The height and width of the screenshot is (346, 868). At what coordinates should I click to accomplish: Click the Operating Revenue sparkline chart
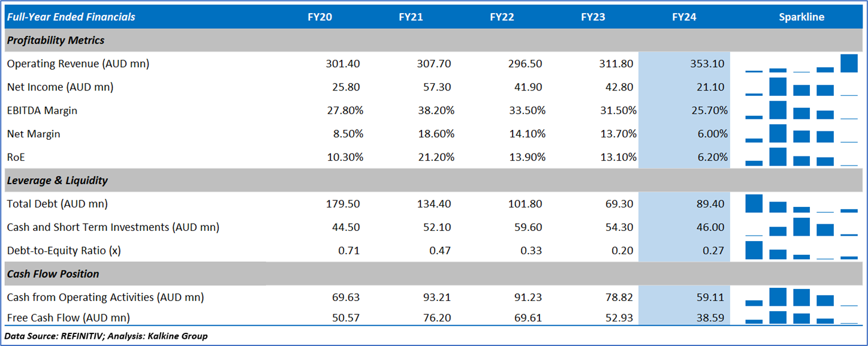pyautogui.click(x=801, y=64)
